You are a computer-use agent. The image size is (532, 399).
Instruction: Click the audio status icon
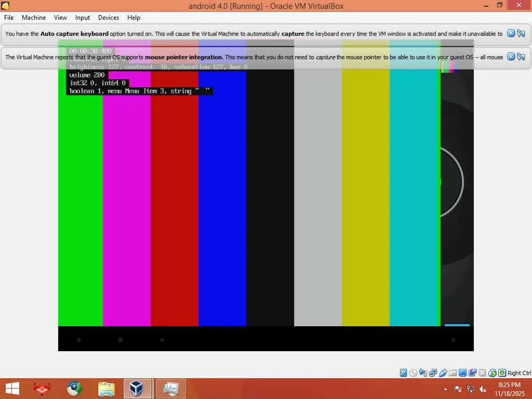423,373
